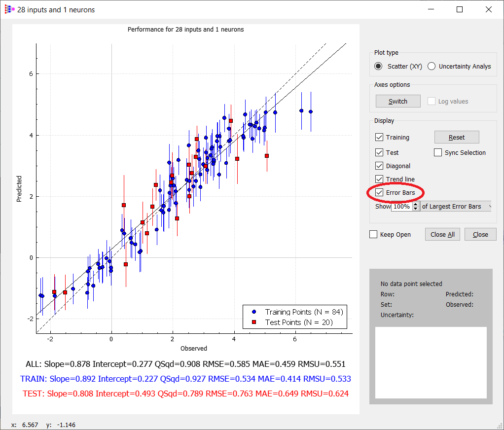The width and height of the screenshot is (504, 430).
Task: Check the Keep Open checkbox
Action: [373, 234]
